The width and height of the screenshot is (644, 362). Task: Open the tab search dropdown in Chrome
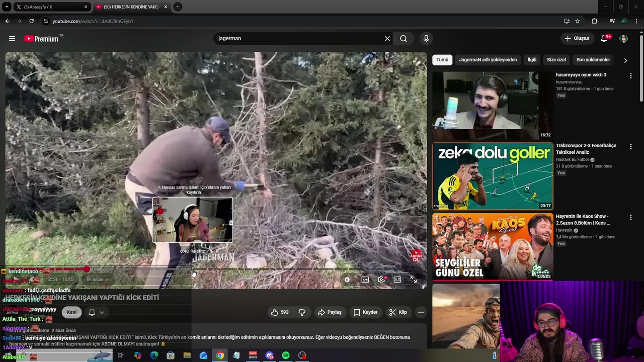[x=6, y=7]
